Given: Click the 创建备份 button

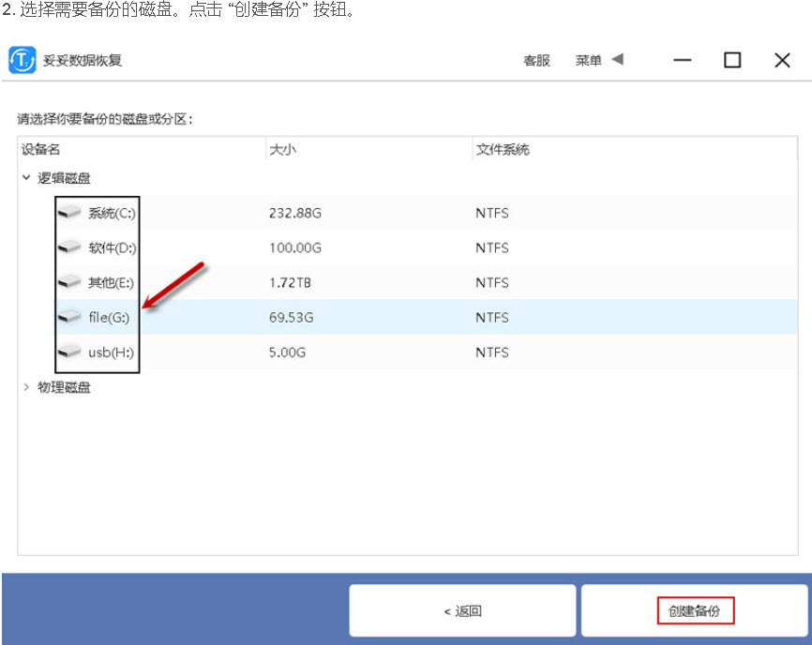Looking at the screenshot, I should click(x=695, y=611).
